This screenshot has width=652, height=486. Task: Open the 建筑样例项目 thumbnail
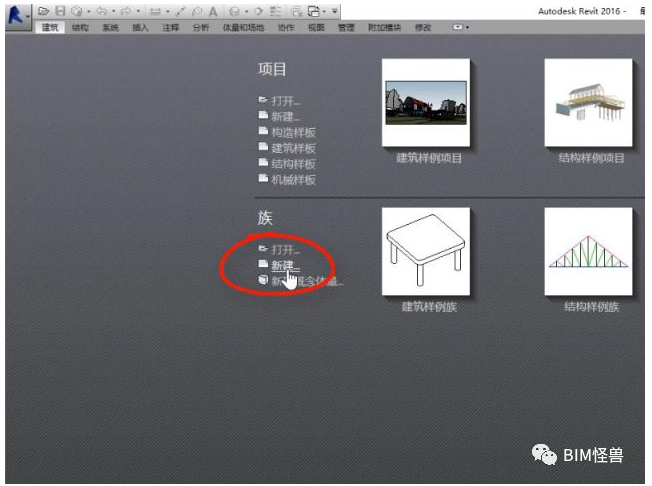click(426, 103)
